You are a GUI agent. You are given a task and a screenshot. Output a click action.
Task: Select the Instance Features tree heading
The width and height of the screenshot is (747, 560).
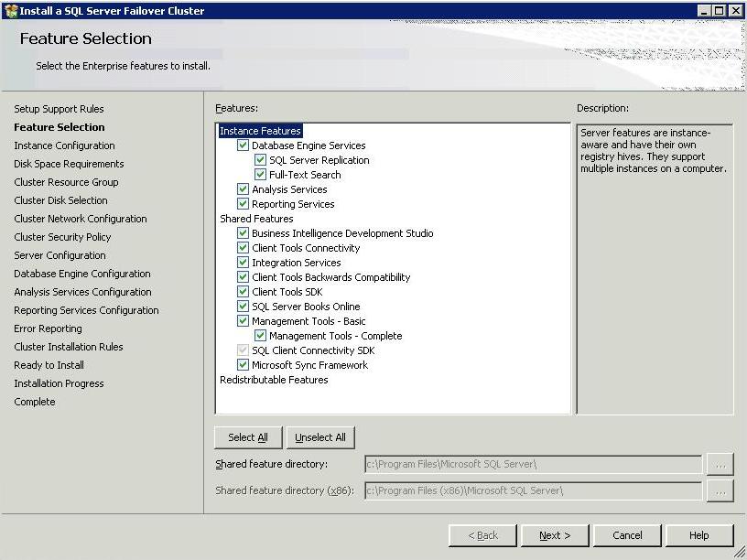tap(260, 130)
